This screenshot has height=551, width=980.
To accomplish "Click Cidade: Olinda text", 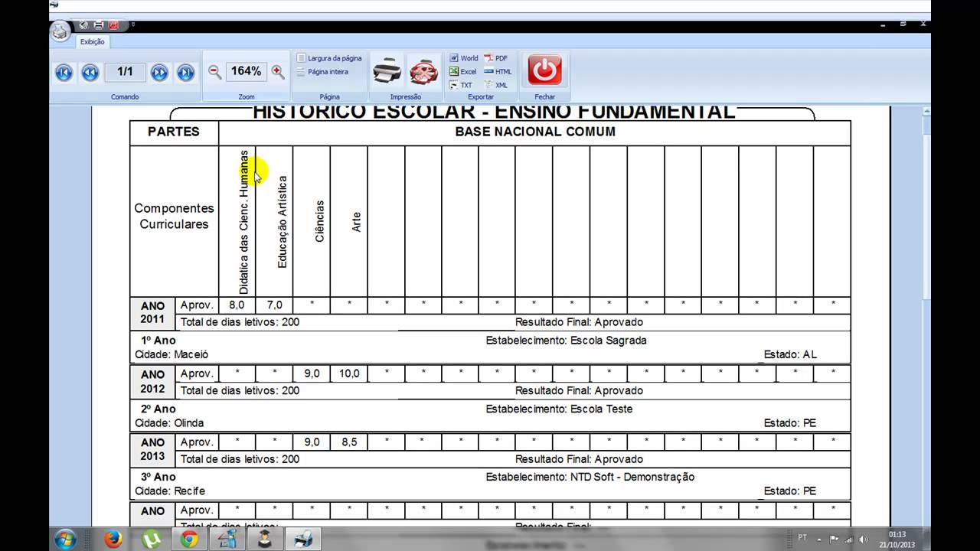I will click(x=169, y=423).
